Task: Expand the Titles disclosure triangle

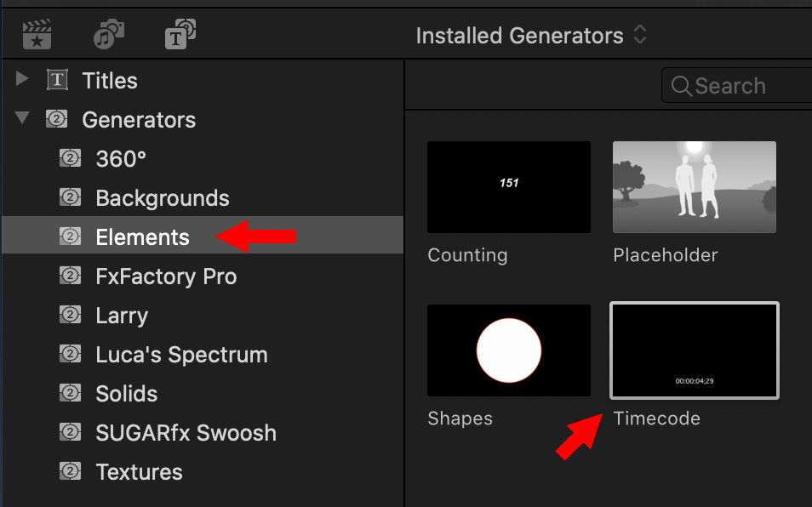Action: pos(22,78)
